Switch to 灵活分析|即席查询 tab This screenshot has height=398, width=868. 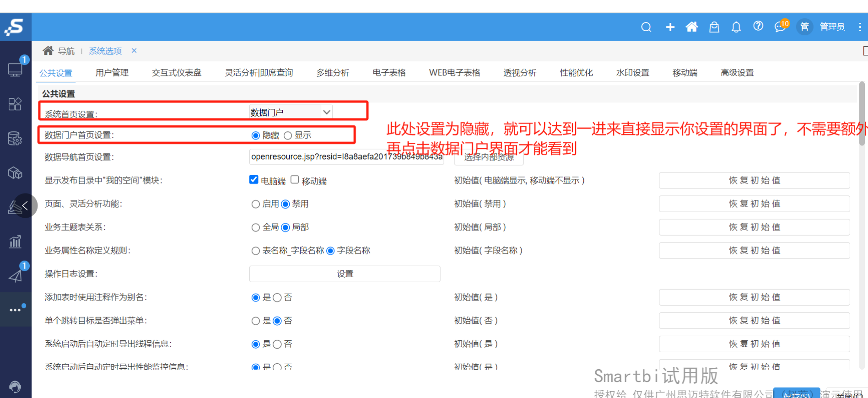tap(259, 73)
